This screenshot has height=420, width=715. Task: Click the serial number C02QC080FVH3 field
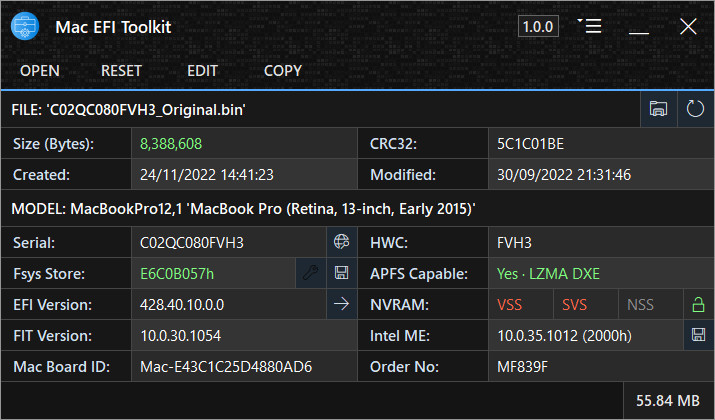click(228, 242)
